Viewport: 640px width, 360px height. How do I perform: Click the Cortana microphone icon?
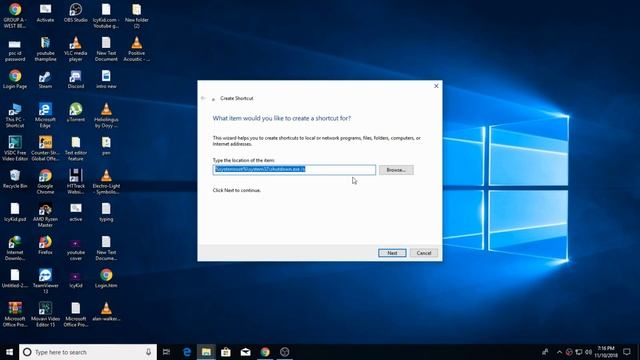point(149,352)
